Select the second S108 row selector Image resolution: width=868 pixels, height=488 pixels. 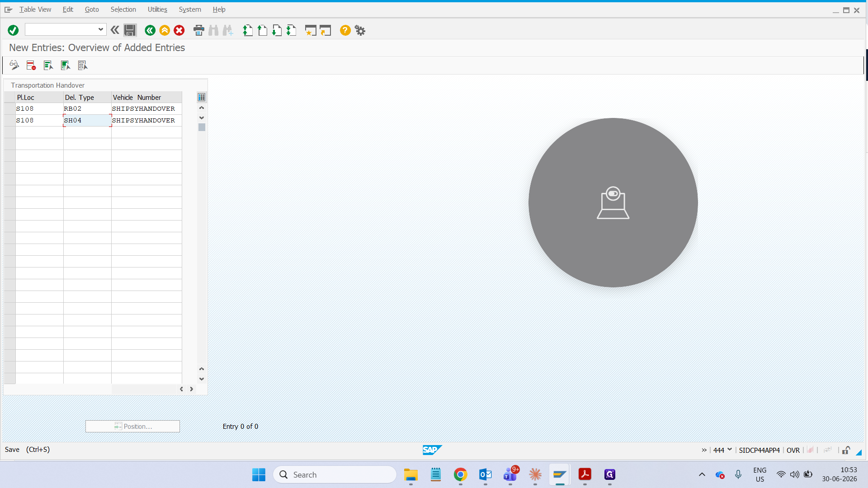coord(10,120)
